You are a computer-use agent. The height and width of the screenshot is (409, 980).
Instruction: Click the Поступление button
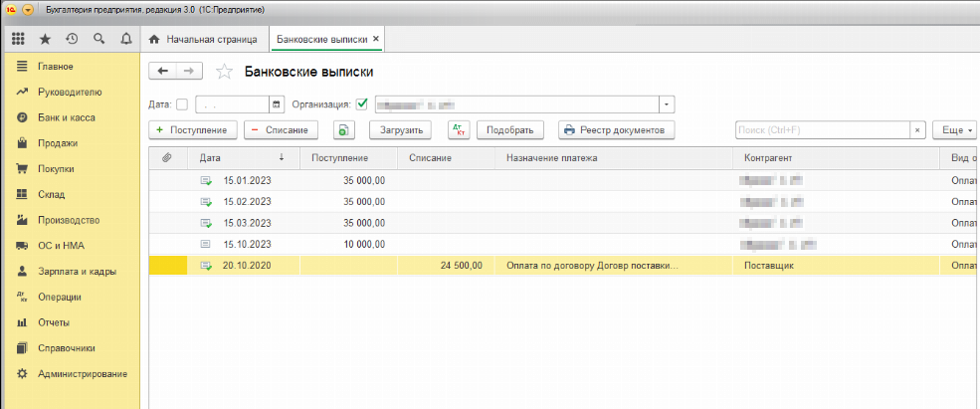click(193, 130)
